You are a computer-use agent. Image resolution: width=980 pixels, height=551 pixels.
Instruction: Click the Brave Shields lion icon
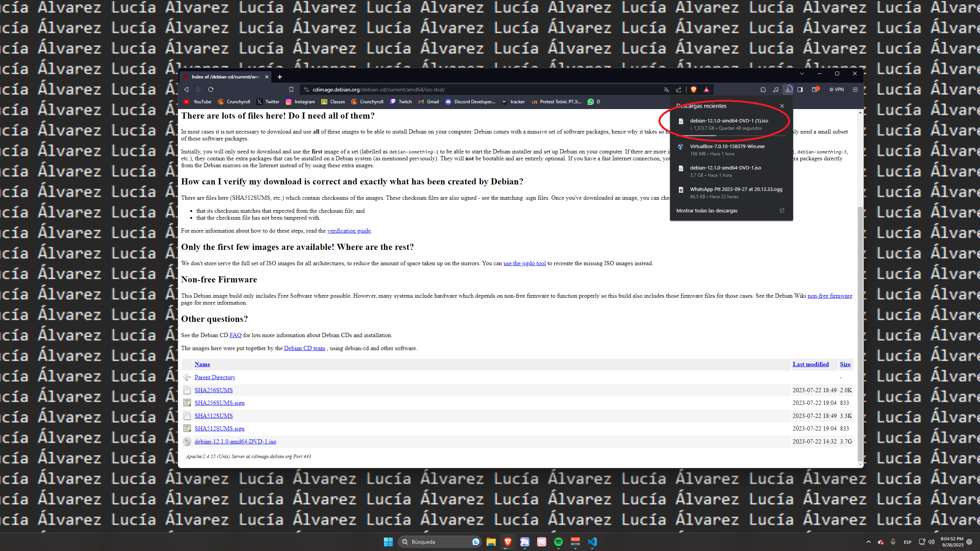693,90
